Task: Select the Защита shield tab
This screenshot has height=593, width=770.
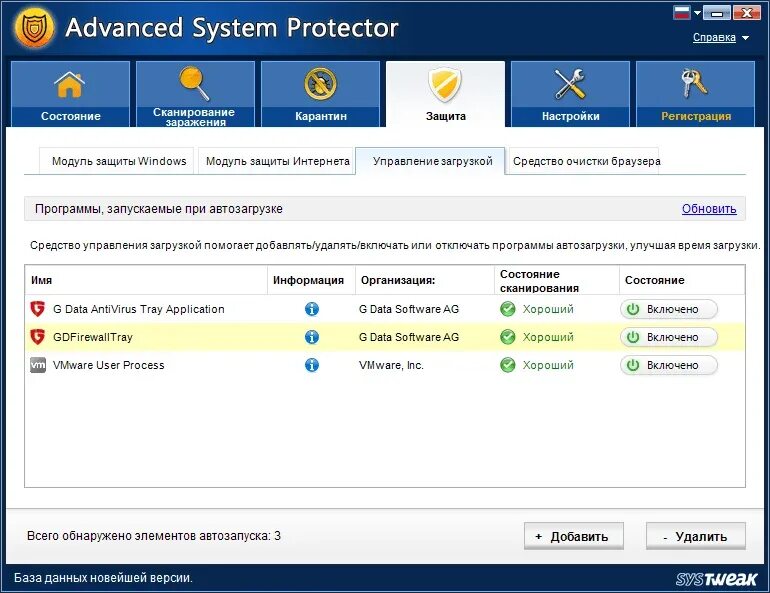Action: coord(445,94)
